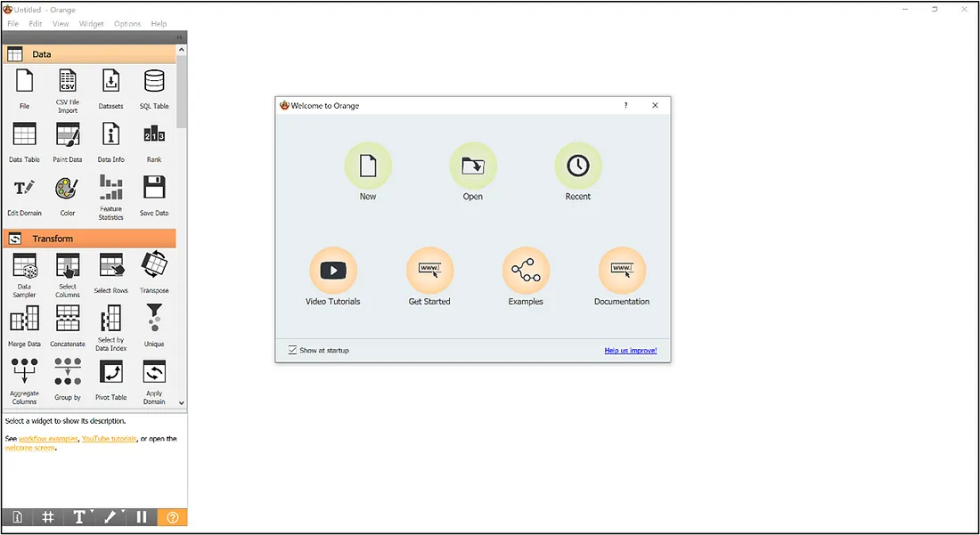
Task: Open the Widget menu
Action: [91, 24]
